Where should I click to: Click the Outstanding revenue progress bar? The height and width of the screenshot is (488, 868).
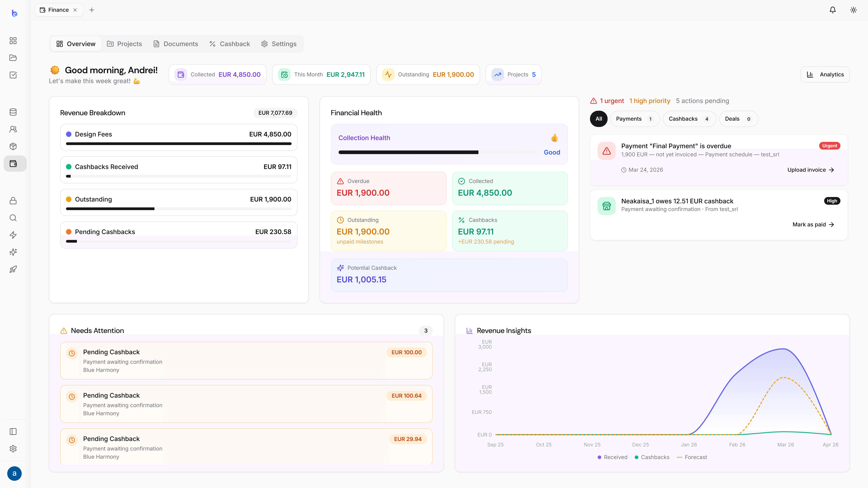click(x=179, y=209)
